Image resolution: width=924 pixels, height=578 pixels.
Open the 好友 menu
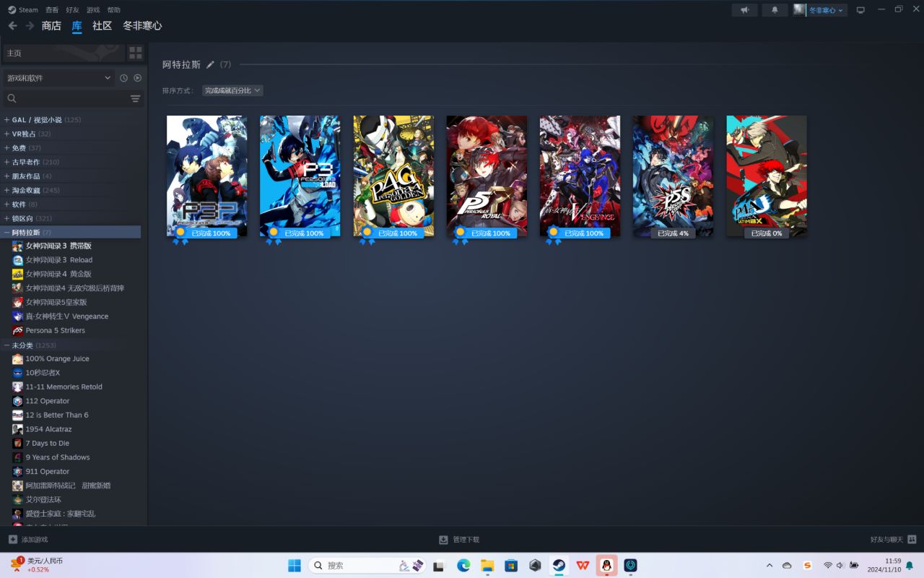pos(72,10)
